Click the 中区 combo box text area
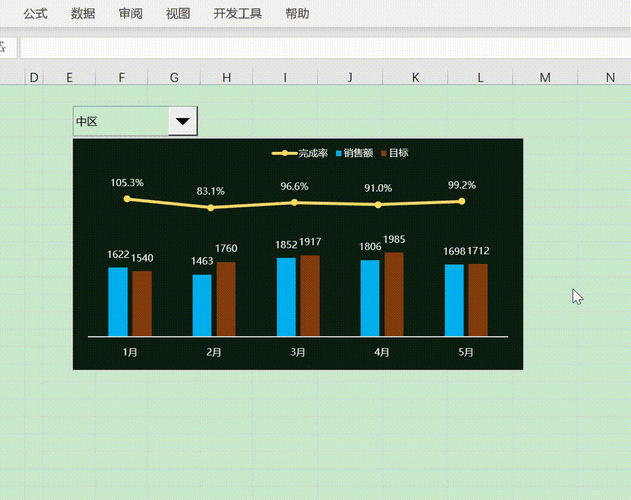This screenshot has height=500, width=631. coord(121,121)
